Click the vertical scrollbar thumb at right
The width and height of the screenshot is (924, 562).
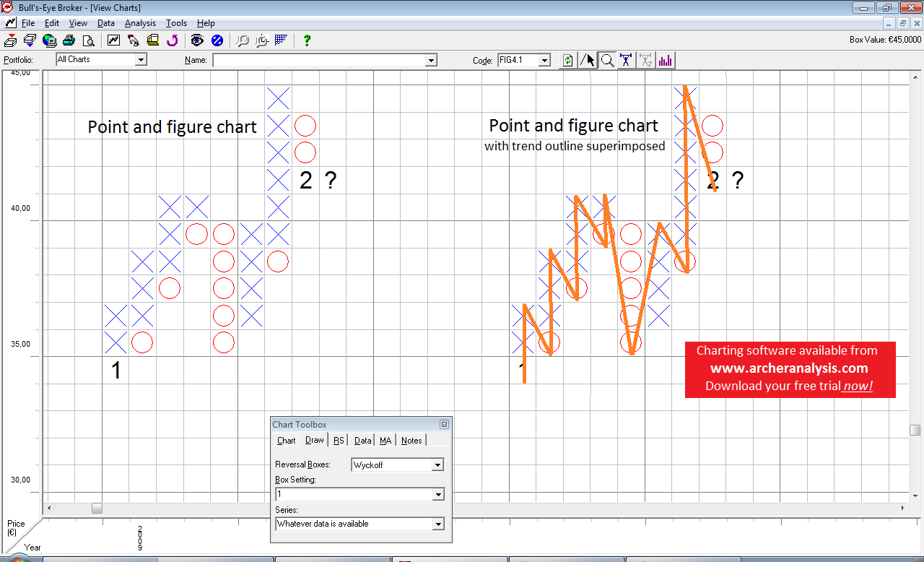915,430
